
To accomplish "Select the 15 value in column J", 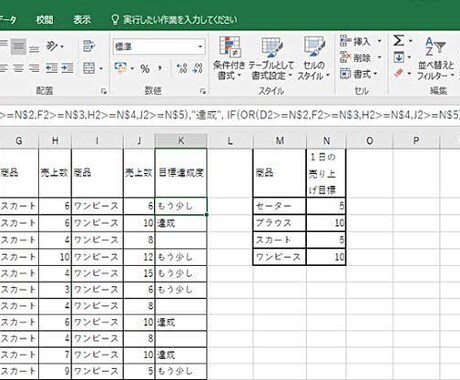I will click(x=139, y=273).
